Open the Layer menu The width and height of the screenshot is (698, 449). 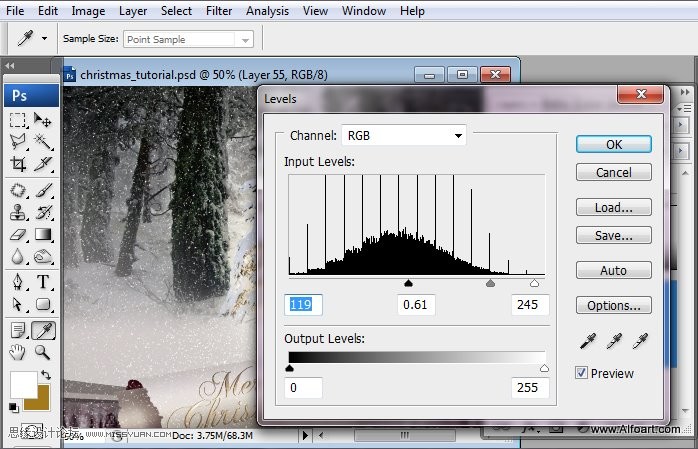(133, 11)
